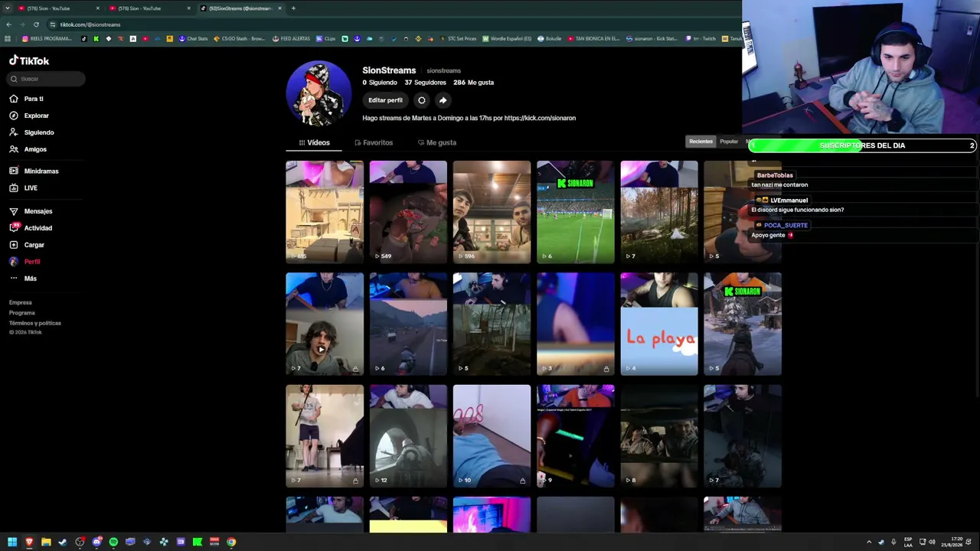Open Términos y políticas footer link
This screenshot has width=980, height=551.
click(x=35, y=323)
